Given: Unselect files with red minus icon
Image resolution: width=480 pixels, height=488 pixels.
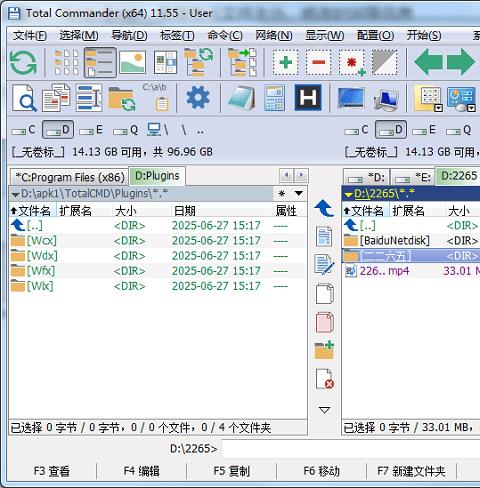Looking at the screenshot, I should tap(319, 62).
